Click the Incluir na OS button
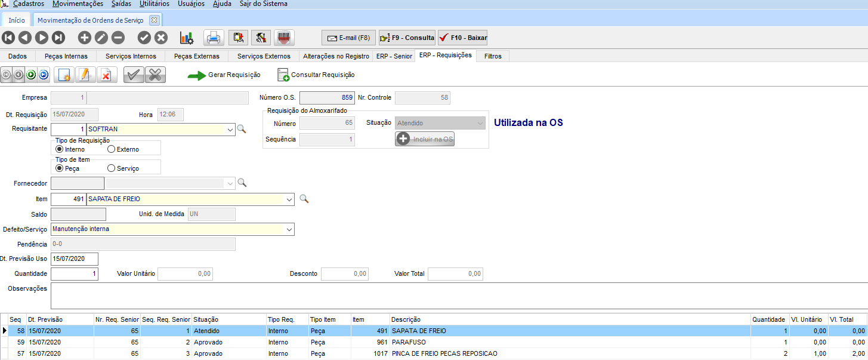The height and width of the screenshot is (360, 868). pyautogui.click(x=425, y=139)
